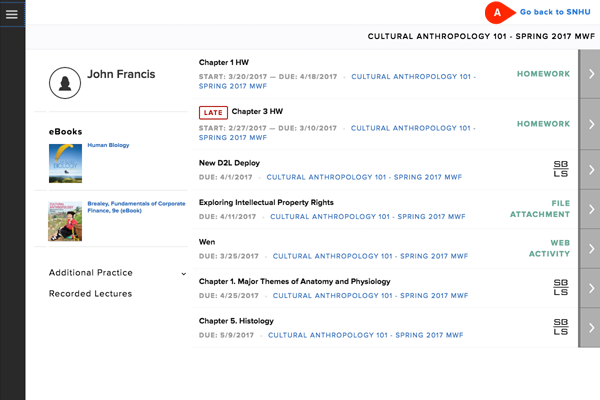Viewport: 600px width, 400px height.
Task: Click Go back to SNHU link
Action: pyautogui.click(x=555, y=12)
